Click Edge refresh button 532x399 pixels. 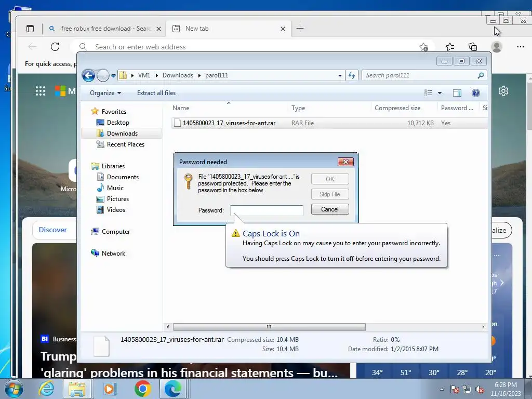click(x=55, y=46)
